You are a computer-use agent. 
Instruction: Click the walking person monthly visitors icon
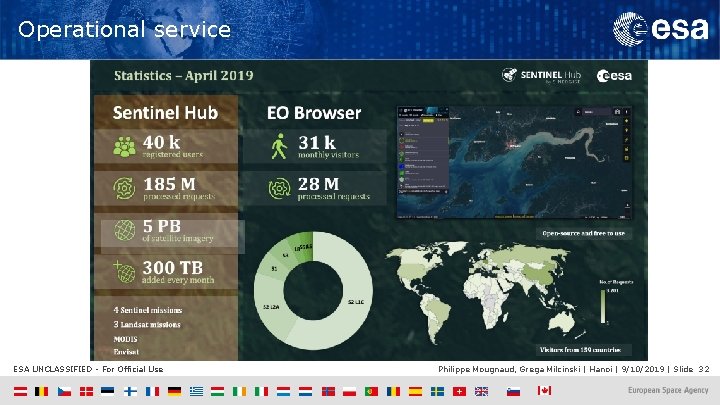tap(279, 146)
